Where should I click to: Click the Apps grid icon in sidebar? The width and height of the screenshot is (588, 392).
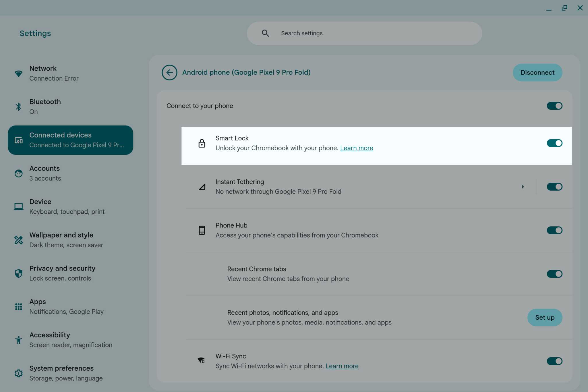(x=18, y=306)
